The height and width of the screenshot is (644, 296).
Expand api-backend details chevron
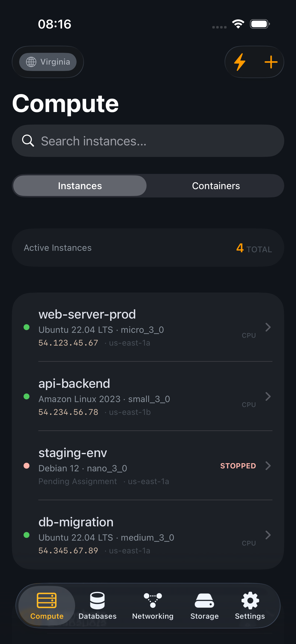pos(268,396)
